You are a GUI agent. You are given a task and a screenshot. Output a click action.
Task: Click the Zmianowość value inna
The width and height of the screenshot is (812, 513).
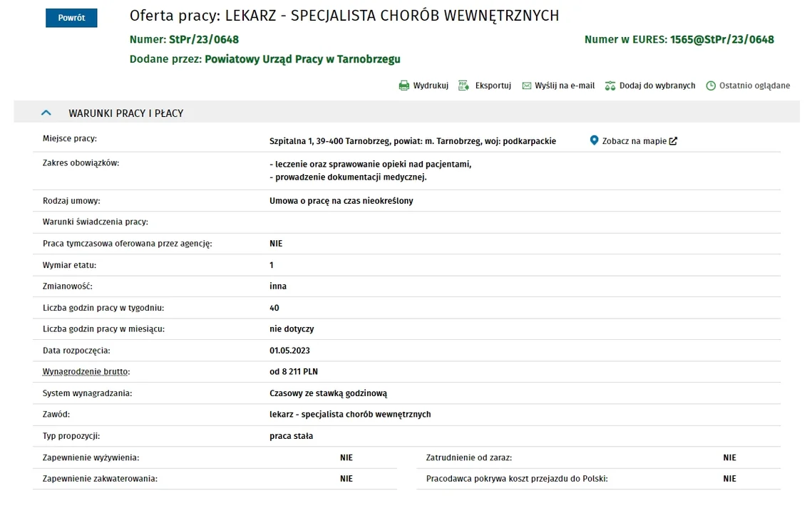click(x=278, y=286)
